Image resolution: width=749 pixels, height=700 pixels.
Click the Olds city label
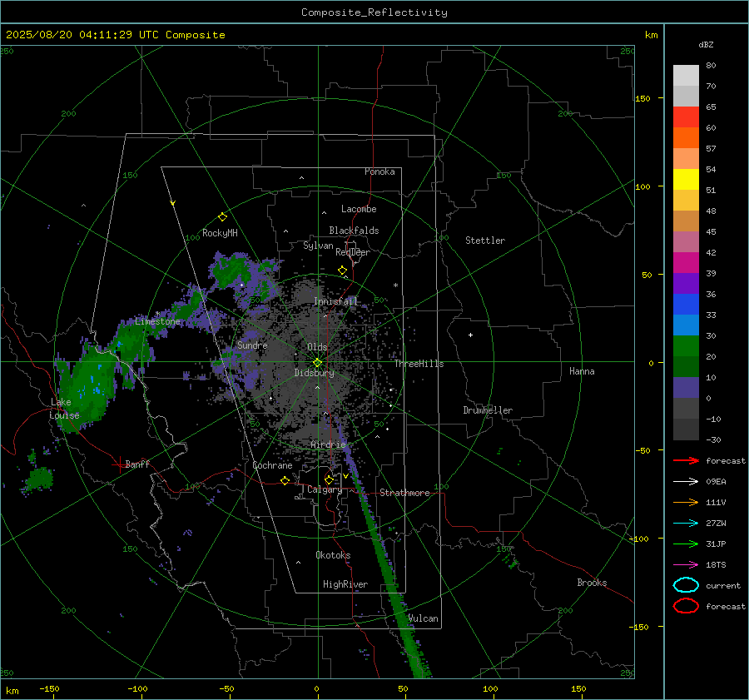click(317, 347)
